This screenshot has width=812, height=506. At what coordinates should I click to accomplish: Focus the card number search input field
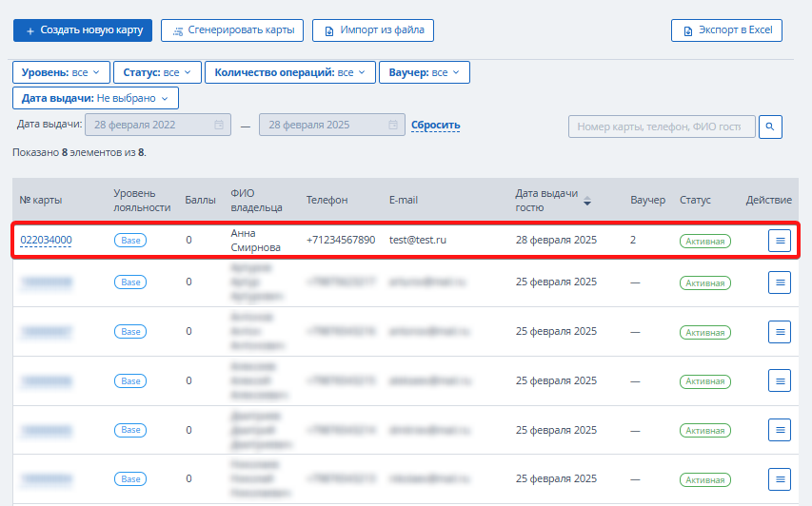click(x=662, y=126)
